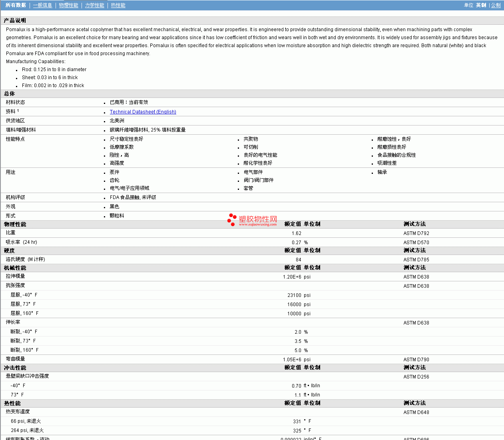The image size is (504, 440).
Task: Click the 比重 value 1.62
Action: point(297,233)
